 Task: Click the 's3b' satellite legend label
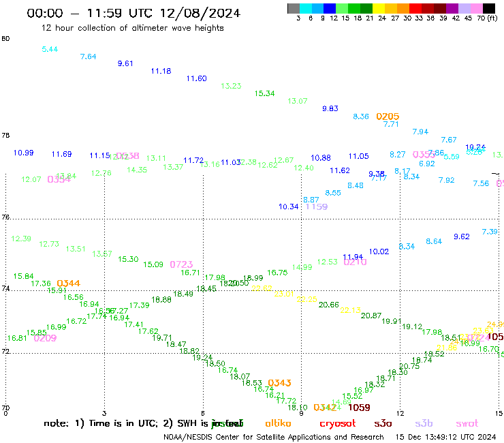(424, 423)
